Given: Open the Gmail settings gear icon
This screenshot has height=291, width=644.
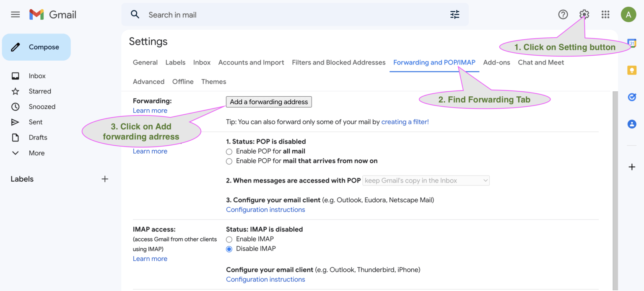Looking at the screenshot, I should point(584,14).
